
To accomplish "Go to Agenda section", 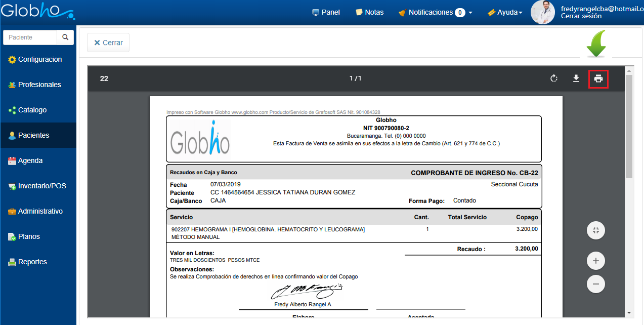I will point(30,160).
